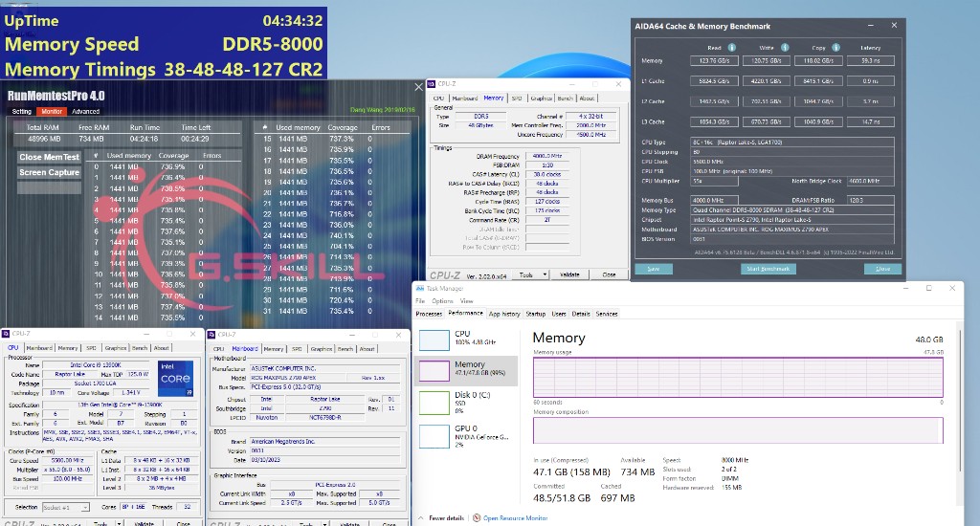Collapse Task Manager with the Fewer details chevron

[421, 518]
